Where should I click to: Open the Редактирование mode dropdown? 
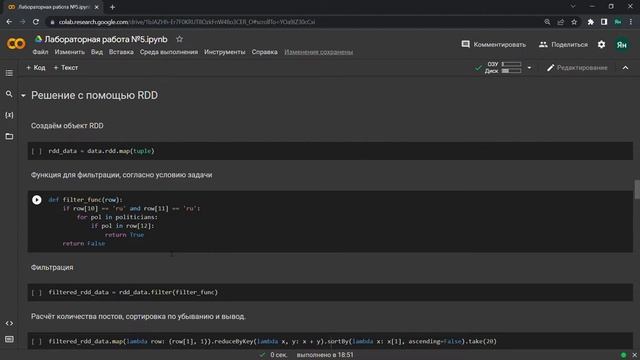(x=577, y=68)
